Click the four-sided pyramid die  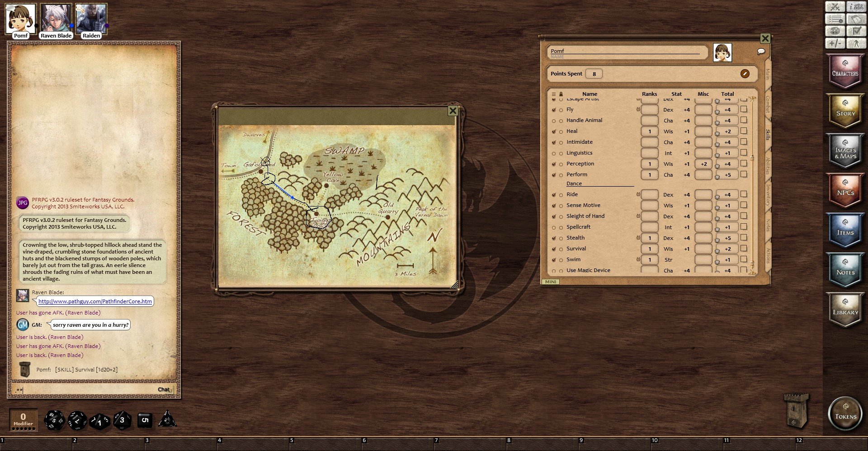click(x=167, y=419)
